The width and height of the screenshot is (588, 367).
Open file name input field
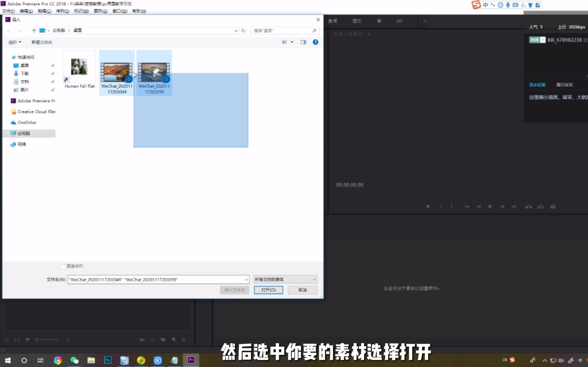point(158,279)
